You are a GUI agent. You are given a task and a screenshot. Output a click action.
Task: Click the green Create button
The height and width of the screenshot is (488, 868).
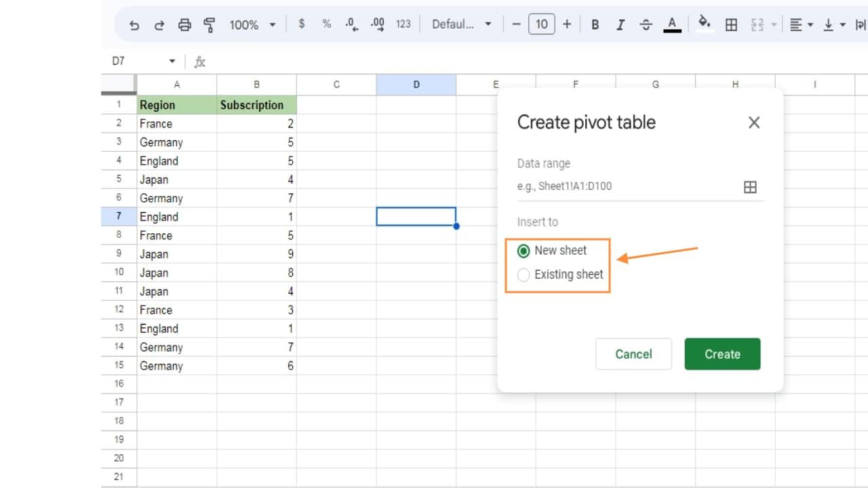722,354
